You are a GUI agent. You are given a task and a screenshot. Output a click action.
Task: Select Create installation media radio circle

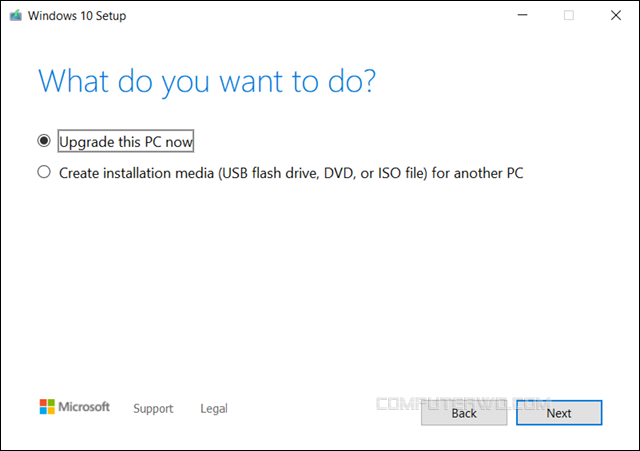(x=43, y=172)
